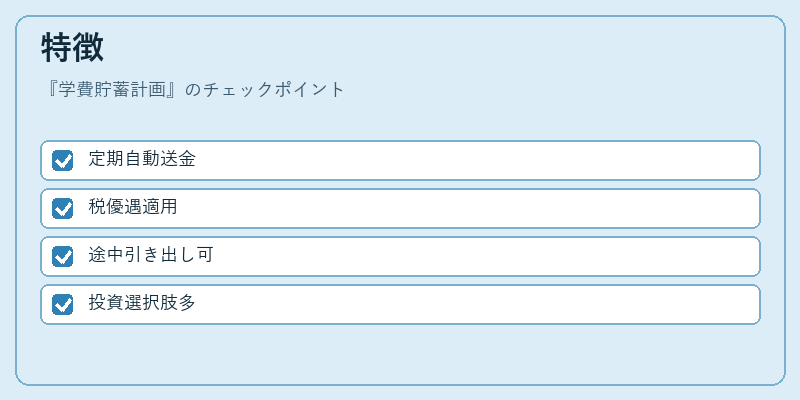Screen dimensions: 800x400
Task: Disable the 投資選択肢多 checkbox
Action: (x=63, y=304)
